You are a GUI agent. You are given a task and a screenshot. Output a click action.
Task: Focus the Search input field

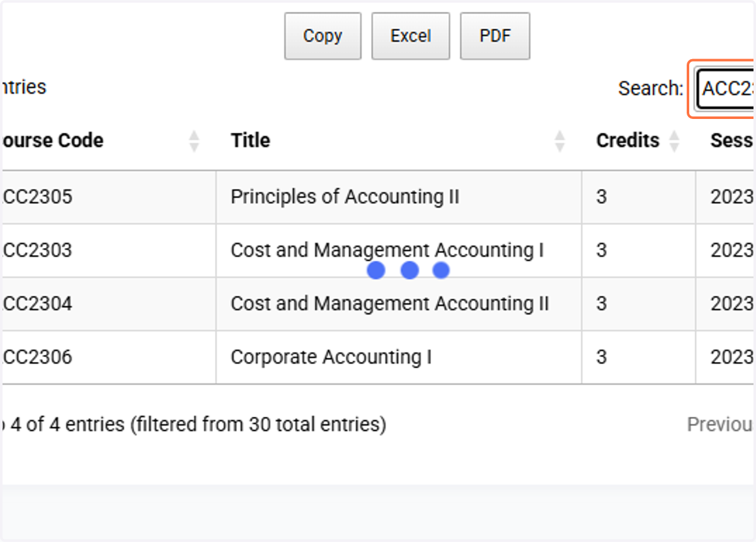tap(725, 89)
